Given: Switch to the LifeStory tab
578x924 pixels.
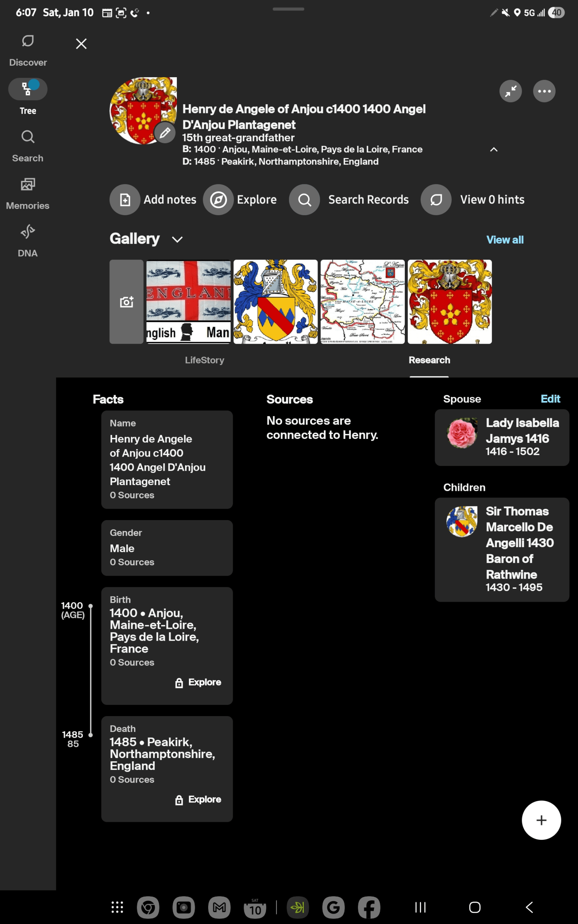Looking at the screenshot, I should coord(205,360).
